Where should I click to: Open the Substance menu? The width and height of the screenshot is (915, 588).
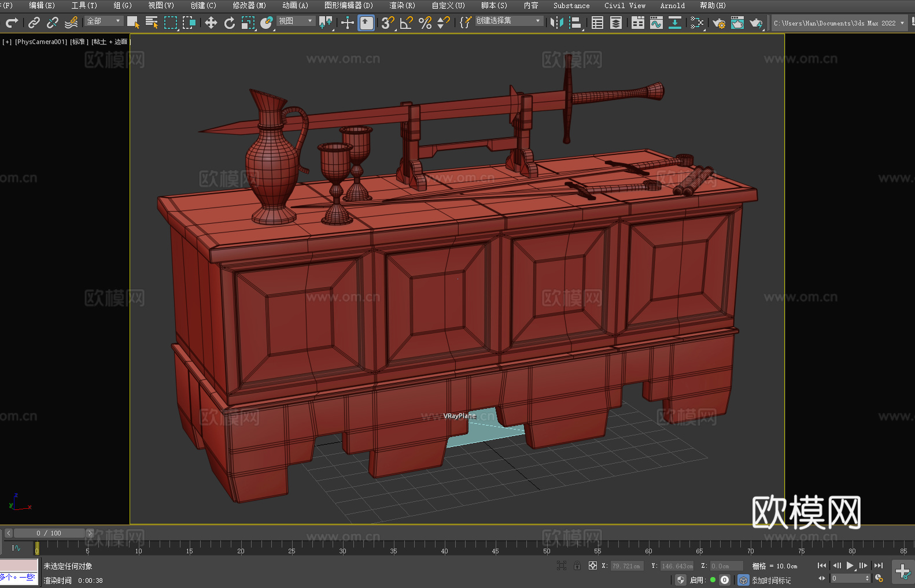click(x=571, y=5)
